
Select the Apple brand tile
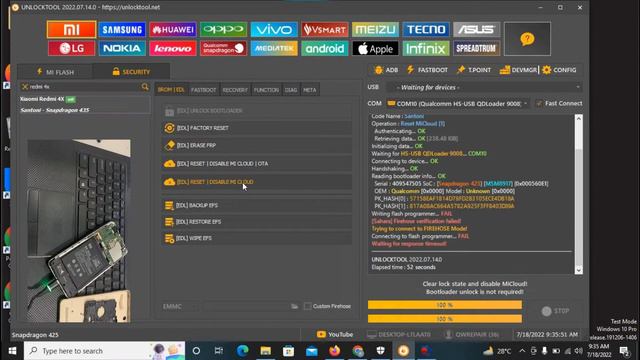[x=375, y=48]
